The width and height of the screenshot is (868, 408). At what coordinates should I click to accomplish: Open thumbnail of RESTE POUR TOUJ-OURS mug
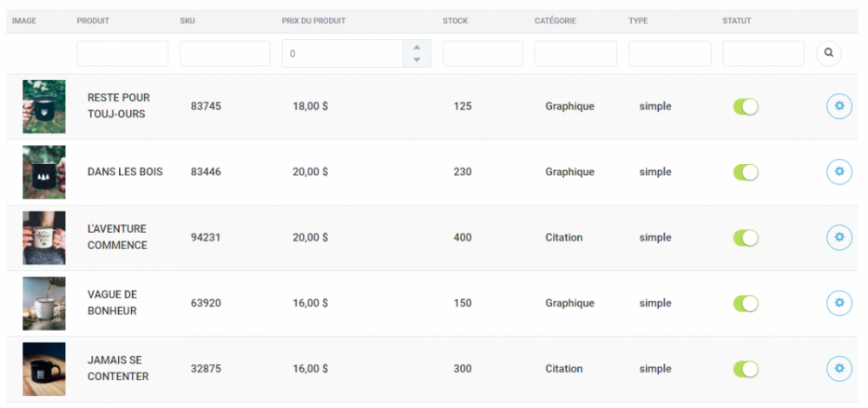pyautogui.click(x=44, y=106)
